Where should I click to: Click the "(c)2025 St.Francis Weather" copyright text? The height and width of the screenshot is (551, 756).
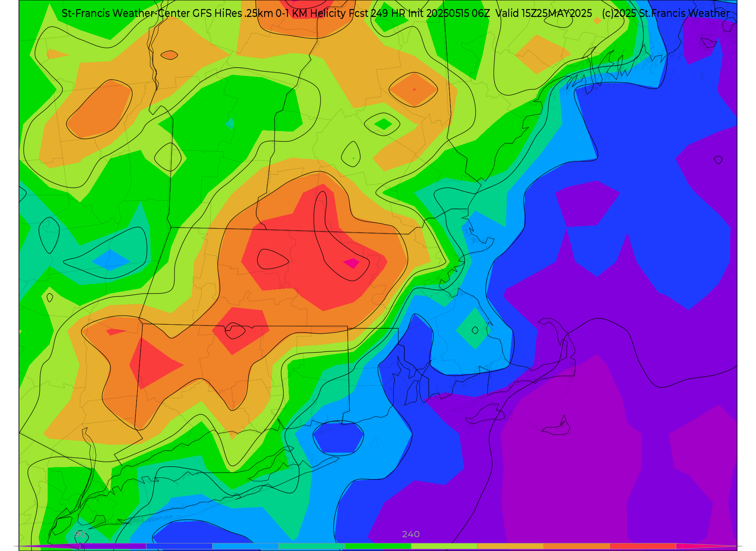(665, 13)
